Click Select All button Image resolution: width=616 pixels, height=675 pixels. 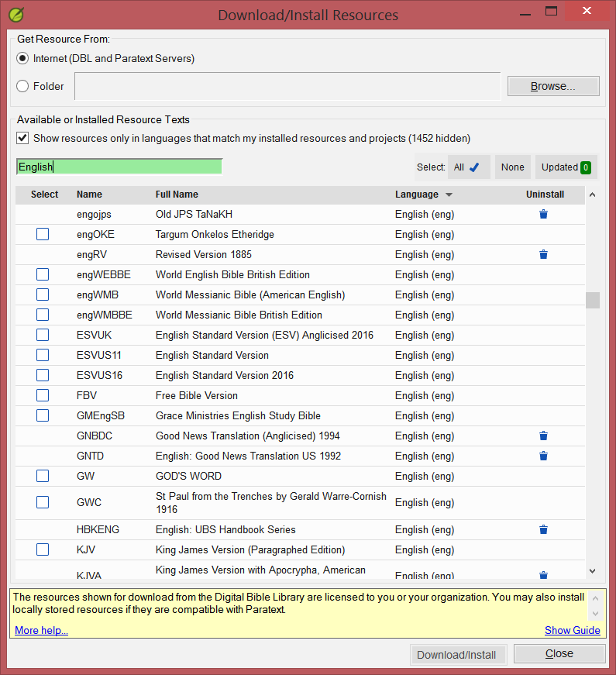coord(469,167)
